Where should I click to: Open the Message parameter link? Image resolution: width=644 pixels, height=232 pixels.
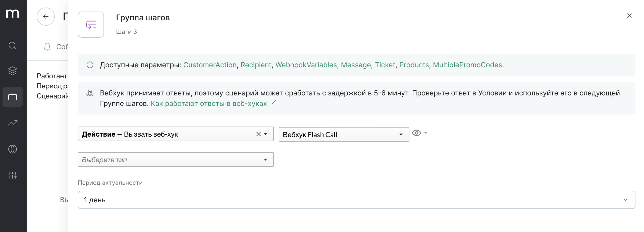(x=356, y=65)
